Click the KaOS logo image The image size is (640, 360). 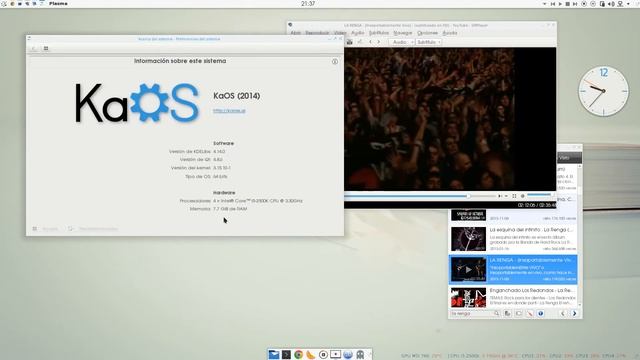point(137,103)
